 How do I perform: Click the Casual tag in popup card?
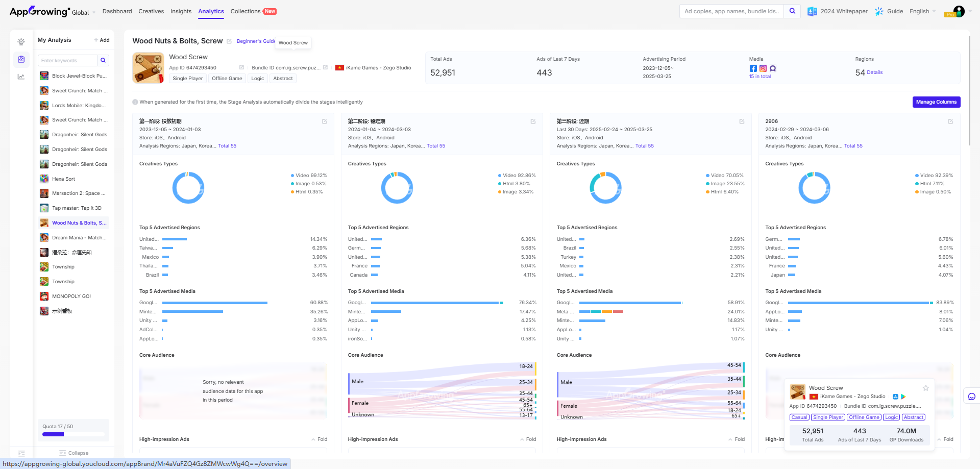[x=799, y=417]
